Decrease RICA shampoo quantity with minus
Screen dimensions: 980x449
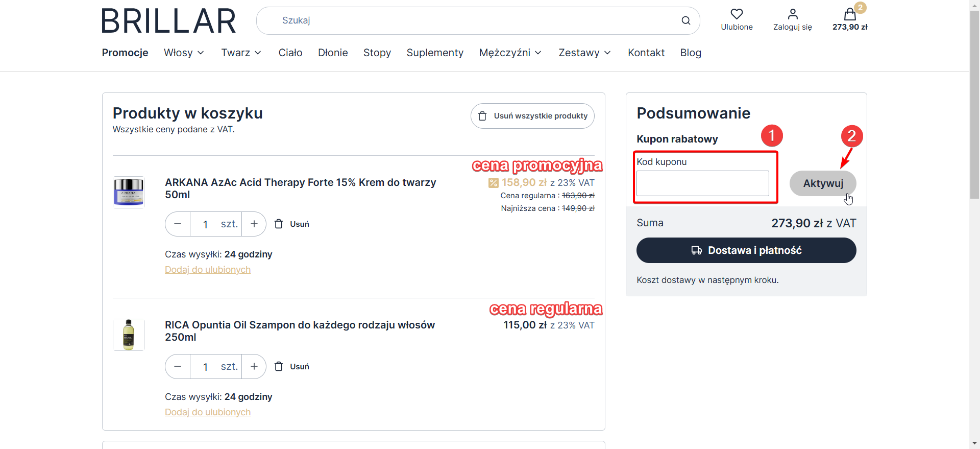(x=178, y=367)
